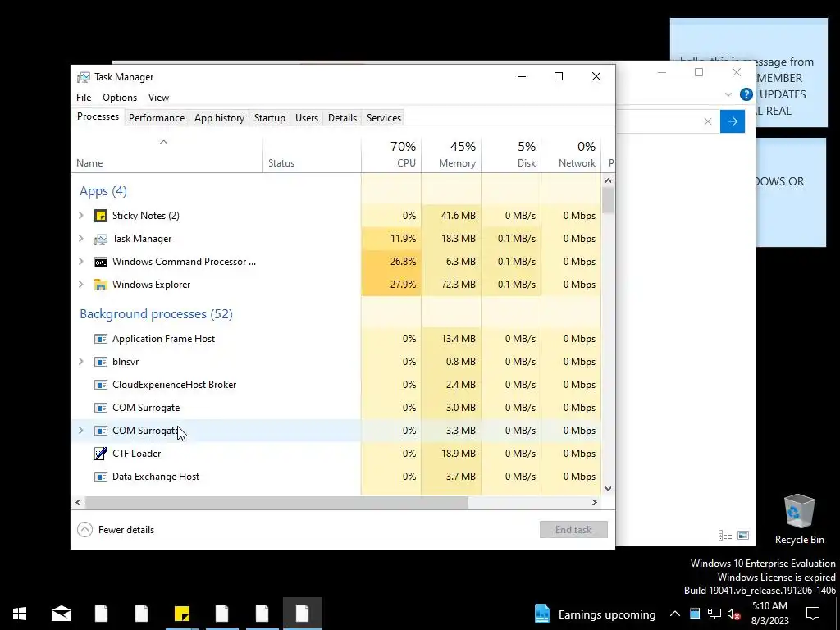Image resolution: width=840 pixels, height=630 pixels.
Task: Click the Data Exchange Host icon
Action: pyautogui.click(x=101, y=477)
